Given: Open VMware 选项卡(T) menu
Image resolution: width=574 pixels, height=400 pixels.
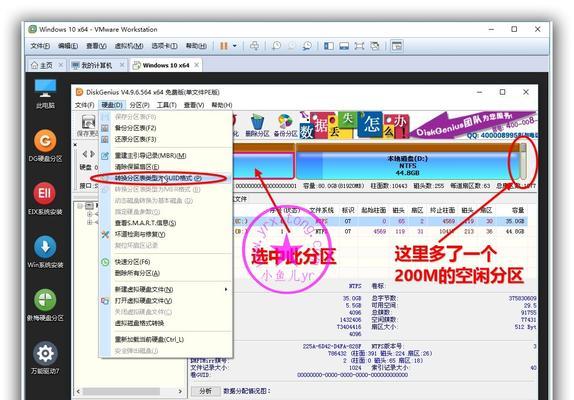Looking at the screenshot, I should (x=165, y=46).
